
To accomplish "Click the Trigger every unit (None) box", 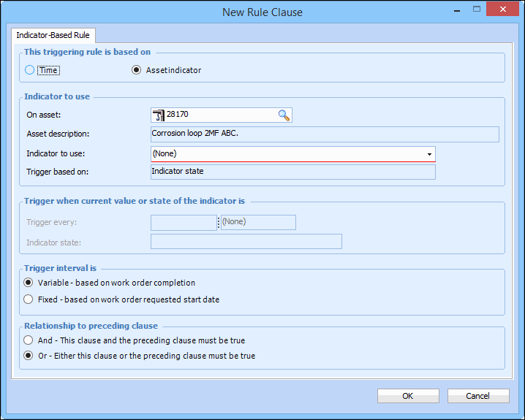I will (x=258, y=222).
